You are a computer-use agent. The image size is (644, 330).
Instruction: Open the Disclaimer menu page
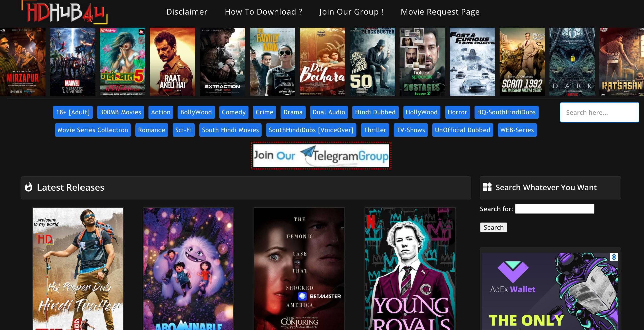pyautogui.click(x=187, y=12)
